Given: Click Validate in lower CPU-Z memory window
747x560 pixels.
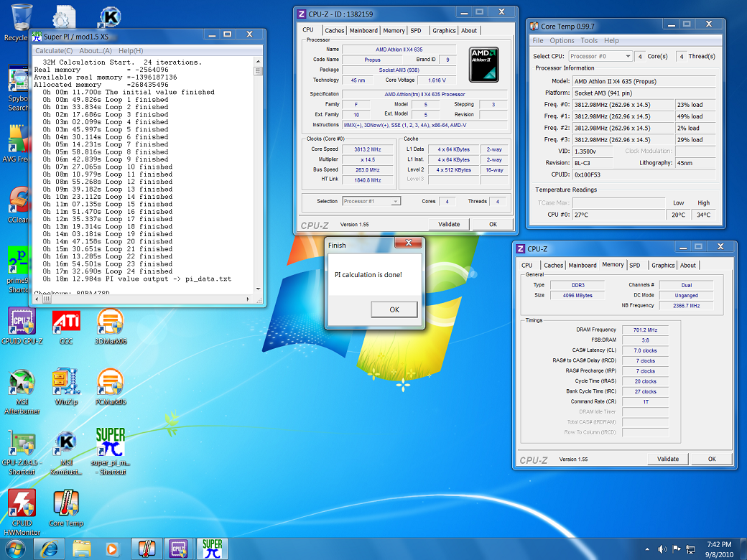Looking at the screenshot, I should click(x=668, y=459).
